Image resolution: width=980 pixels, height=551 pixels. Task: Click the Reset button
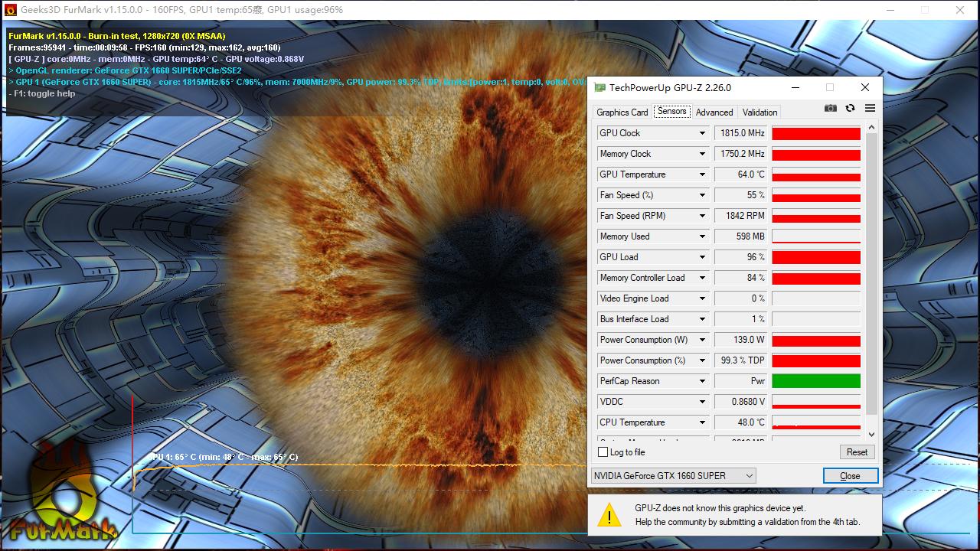pos(857,452)
